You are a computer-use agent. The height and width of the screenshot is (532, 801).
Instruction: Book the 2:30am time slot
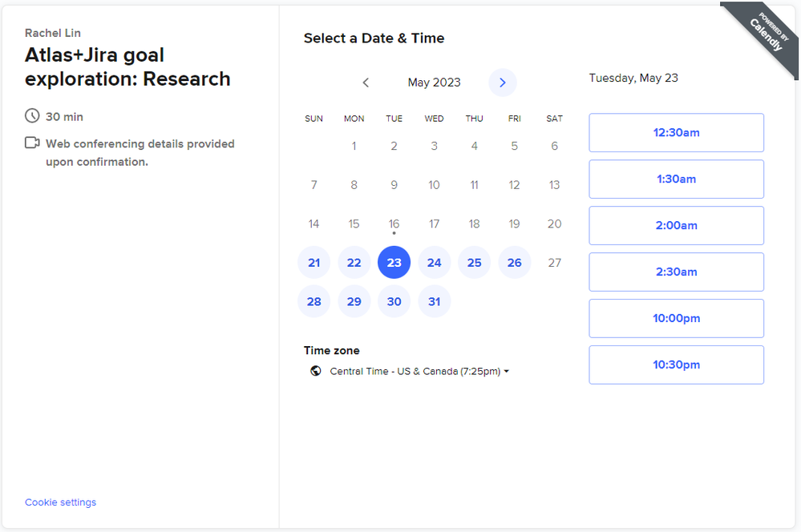[677, 272]
